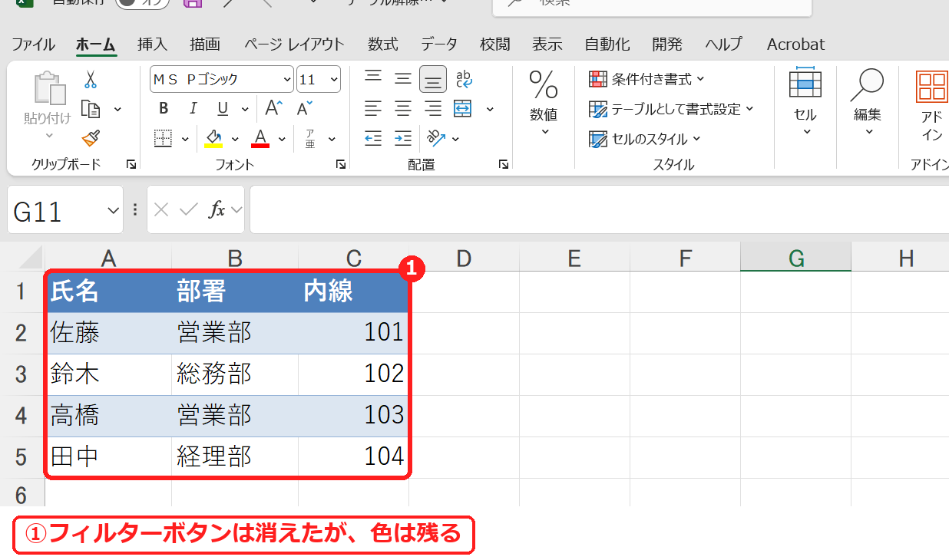
Task: Decrease indent
Action: tap(373, 138)
